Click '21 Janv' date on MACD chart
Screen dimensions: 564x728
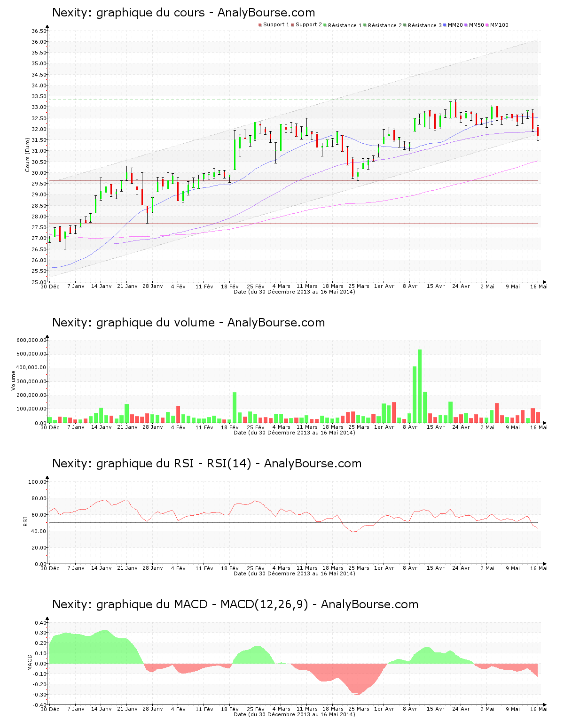click(x=127, y=709)
